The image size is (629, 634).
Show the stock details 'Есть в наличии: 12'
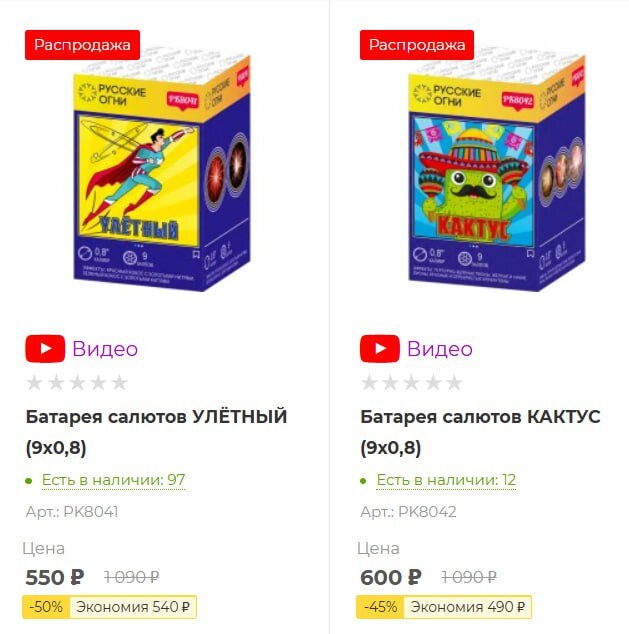(x=446, y=480)
